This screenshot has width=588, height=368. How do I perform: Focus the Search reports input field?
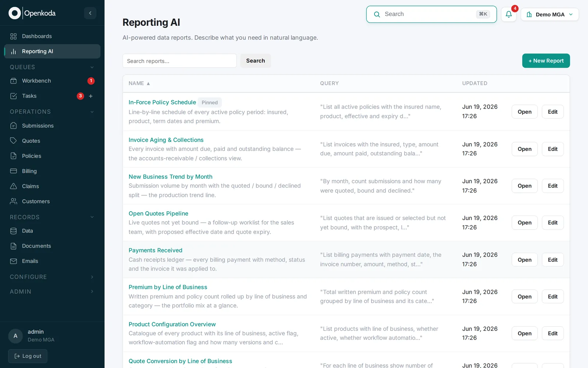click(x=179, y=61)
